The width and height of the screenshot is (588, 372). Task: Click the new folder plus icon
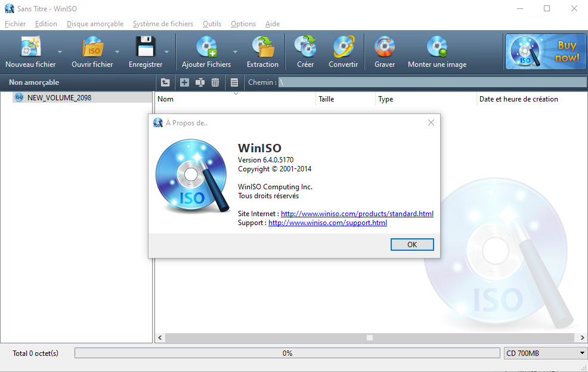pyautogui.click(x=184, y=82)
